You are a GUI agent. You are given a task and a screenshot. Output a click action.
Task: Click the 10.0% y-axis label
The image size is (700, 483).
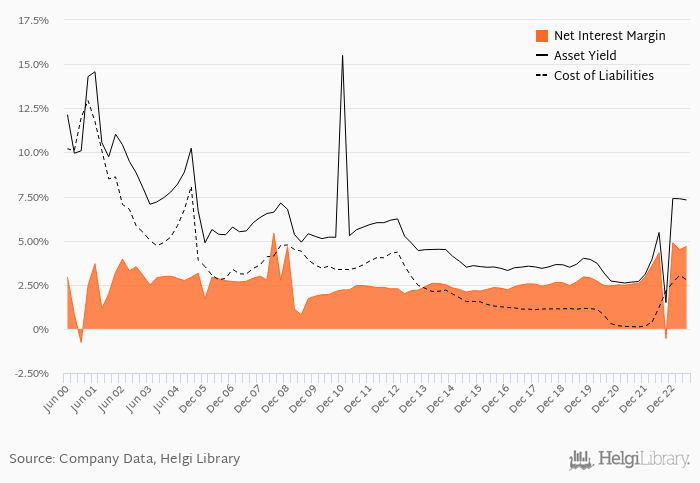click(x=34, y=153)
